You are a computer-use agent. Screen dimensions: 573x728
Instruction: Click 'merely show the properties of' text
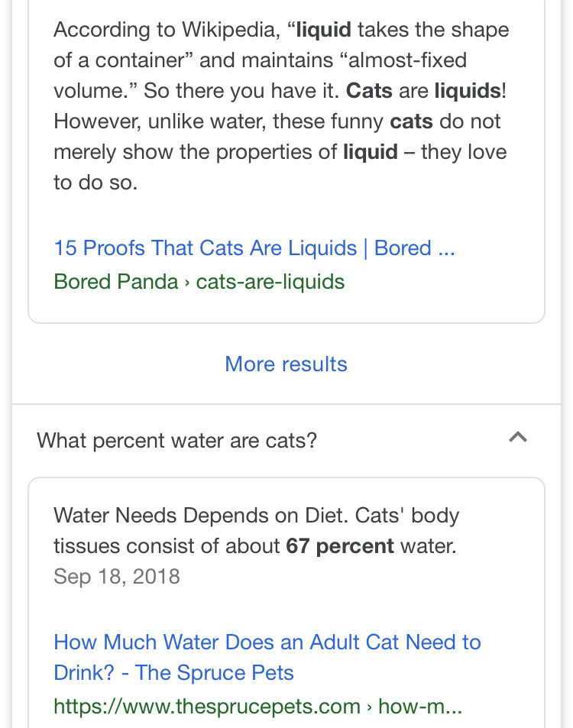click(195, 152)
